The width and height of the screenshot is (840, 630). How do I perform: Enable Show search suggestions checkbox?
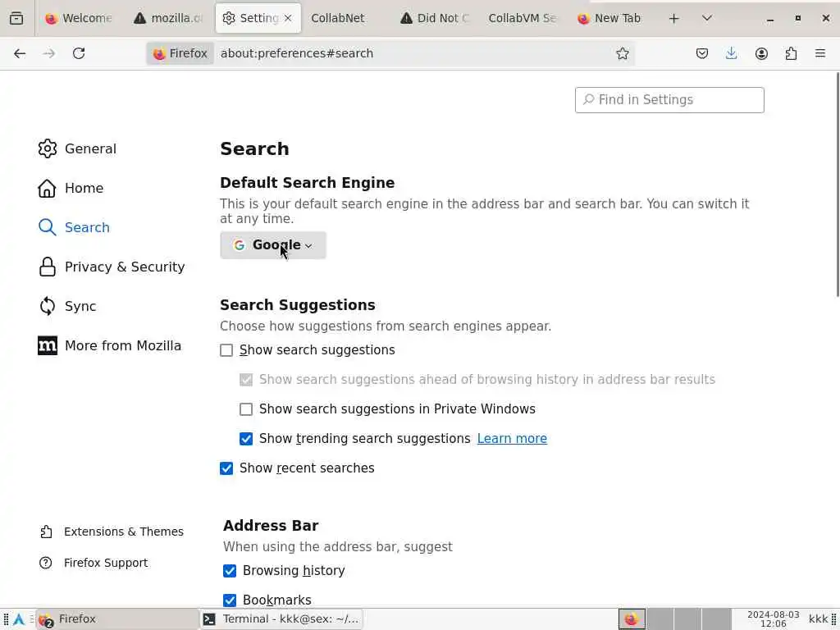click(x=226, y=350)
